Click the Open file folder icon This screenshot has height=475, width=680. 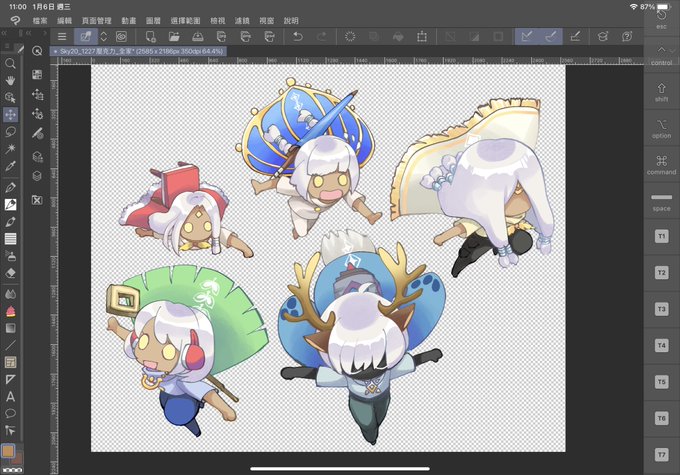click(x=174, y=36)
